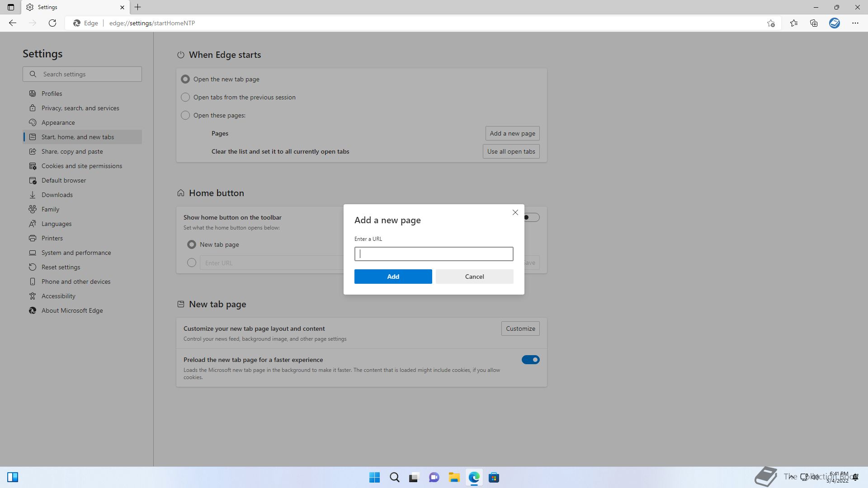Click the address bar URL
This screenshot has width=868, height=488.
[152, 23]
